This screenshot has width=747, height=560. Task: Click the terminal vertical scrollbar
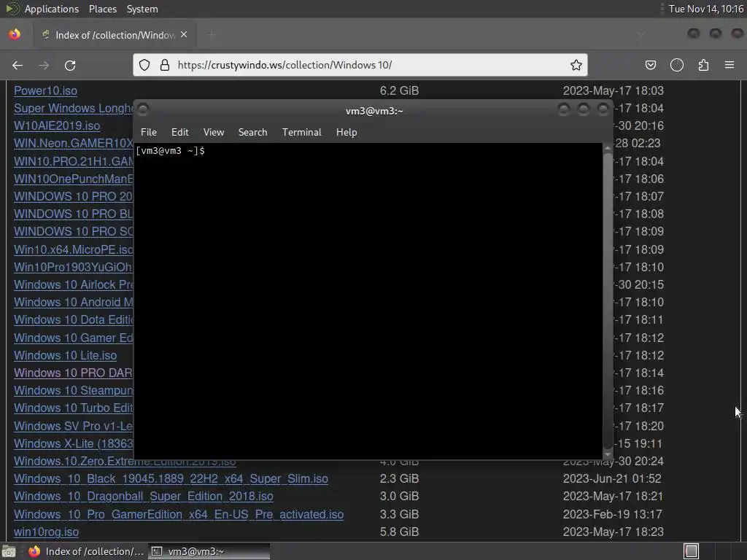[x=608, y=300]
